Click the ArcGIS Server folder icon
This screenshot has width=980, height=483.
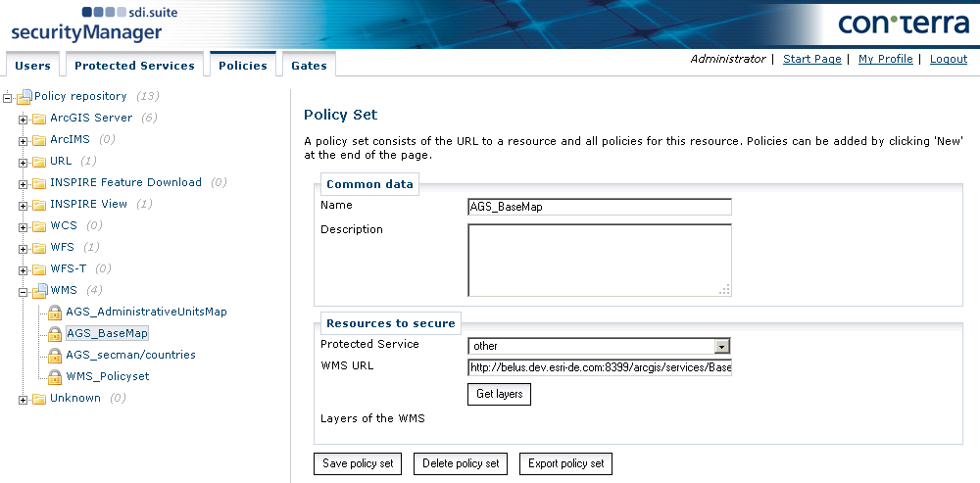click(x=39, y=119)
